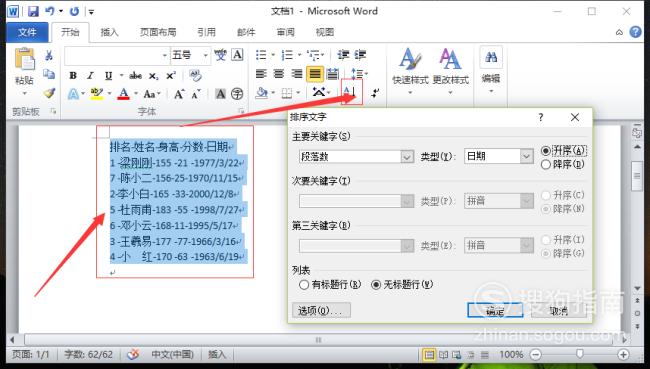Open the third key 拼音 type dropdown
This screenshot has width=650, height=369.
(526, 245)
